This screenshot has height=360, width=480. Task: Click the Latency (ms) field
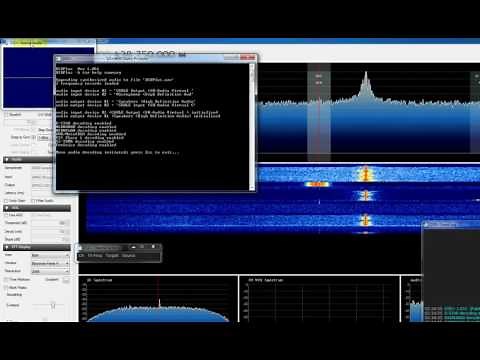[x=42, y=193]
